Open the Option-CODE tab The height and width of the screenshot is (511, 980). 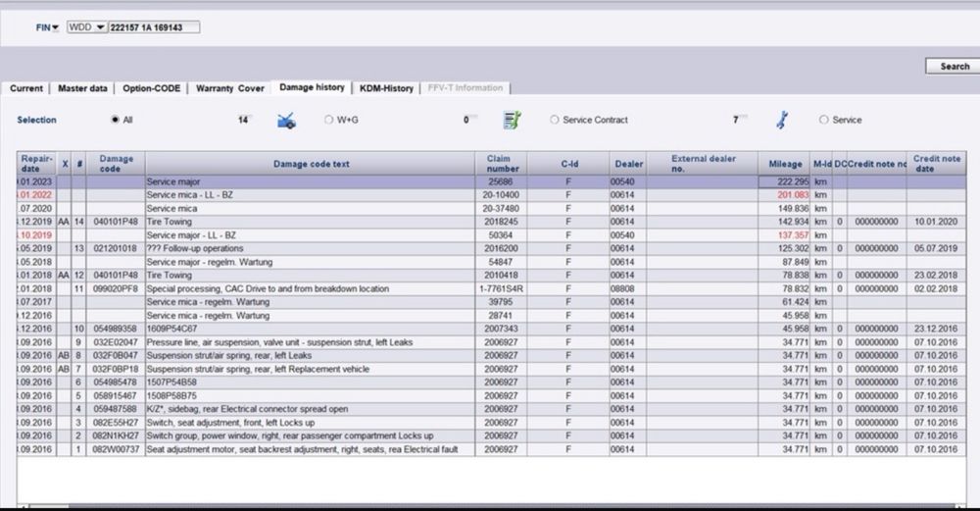(x=151, y=88)
